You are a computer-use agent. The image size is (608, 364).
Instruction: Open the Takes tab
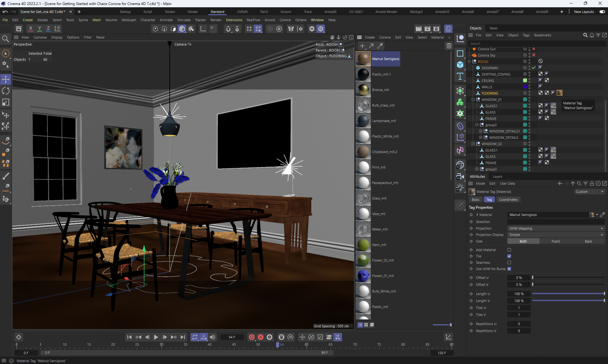[493, 28]
